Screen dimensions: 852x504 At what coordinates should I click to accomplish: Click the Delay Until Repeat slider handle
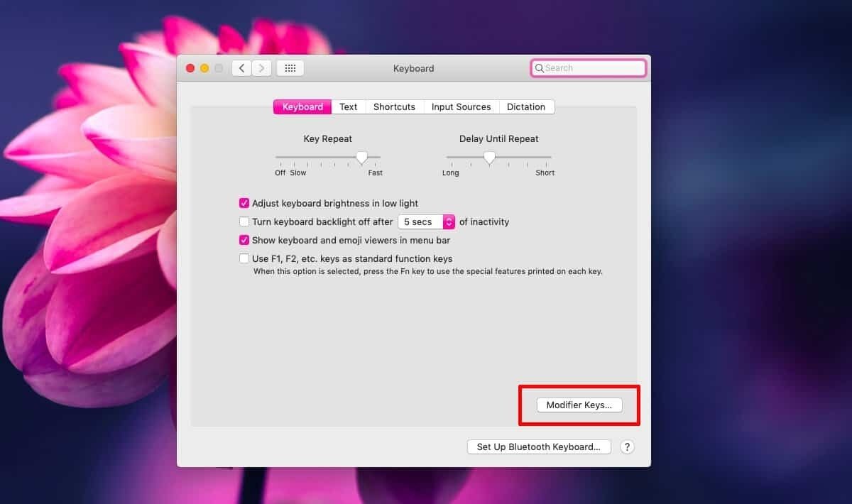(489, 158)
